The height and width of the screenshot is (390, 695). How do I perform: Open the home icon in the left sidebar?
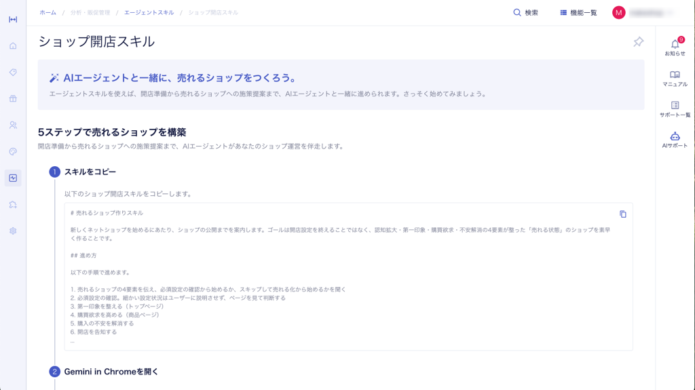(13, 46)
